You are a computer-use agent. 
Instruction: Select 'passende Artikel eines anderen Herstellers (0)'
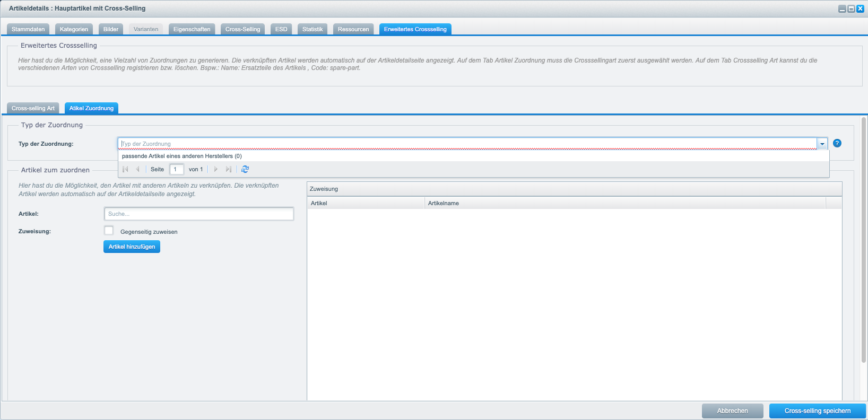(473, 156)
